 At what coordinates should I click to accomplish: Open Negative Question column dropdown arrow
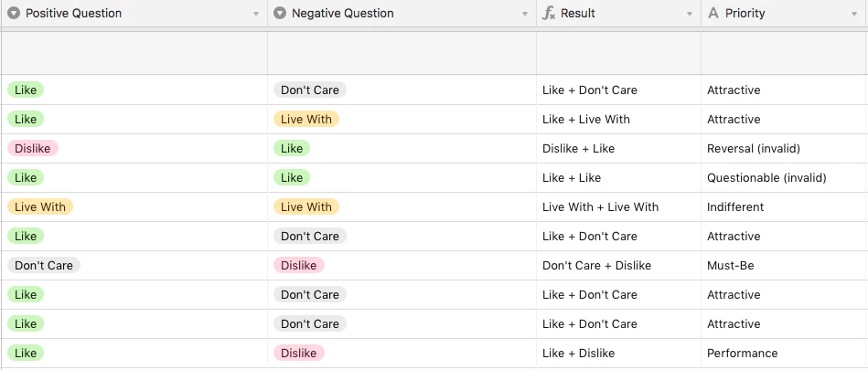[525, 15]
